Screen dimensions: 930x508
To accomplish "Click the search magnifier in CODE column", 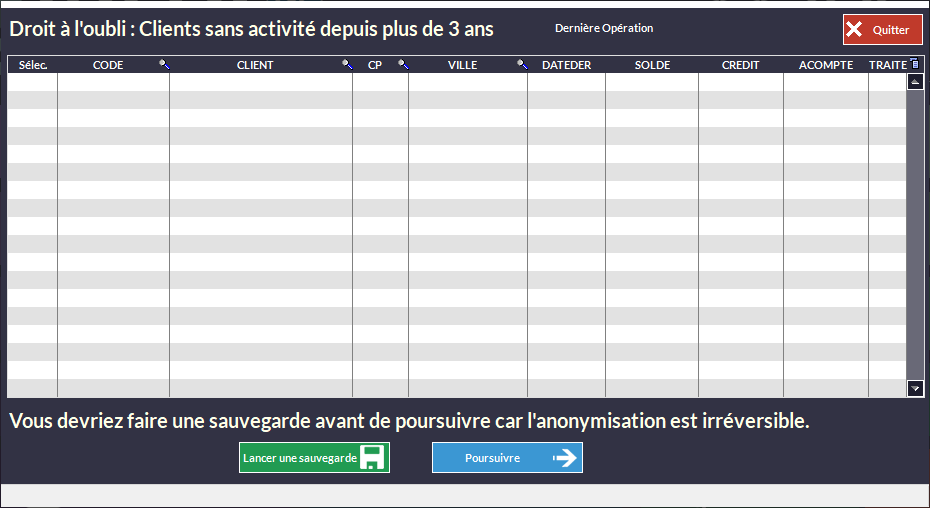I will pos(164,65).
